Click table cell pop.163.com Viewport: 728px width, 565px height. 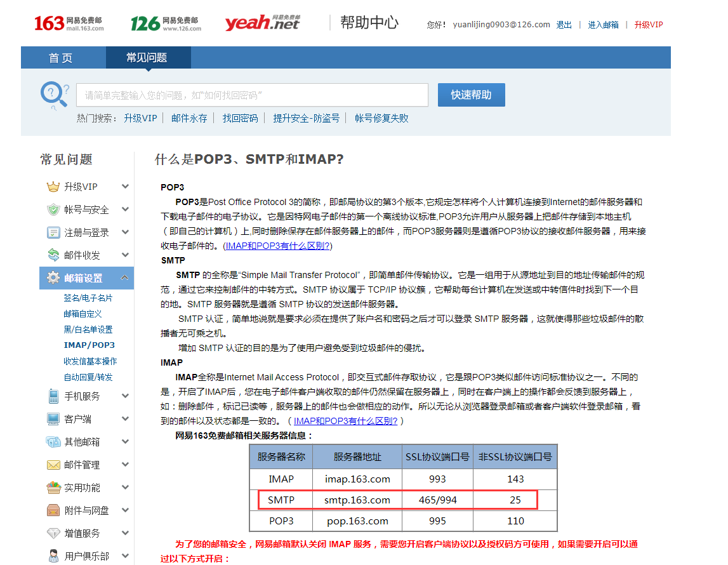click(x=357, y=521)
